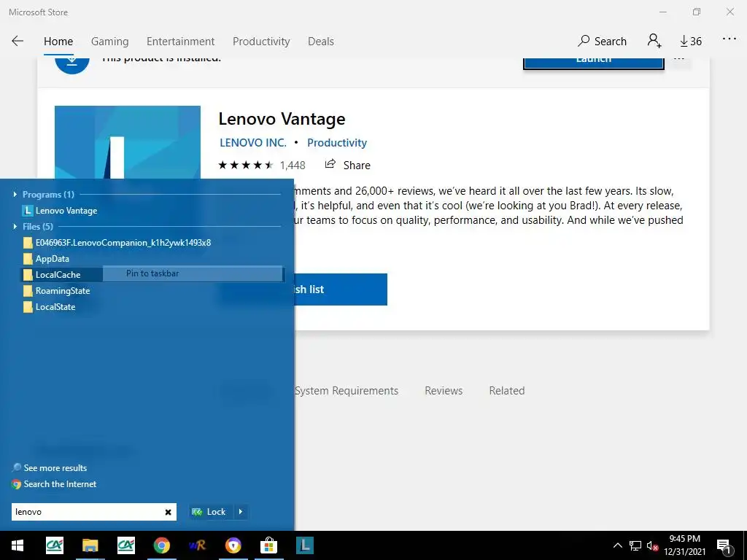The image size is (747, 560).
Task: Go back with the Store back arrow
Action: point(18,41)
